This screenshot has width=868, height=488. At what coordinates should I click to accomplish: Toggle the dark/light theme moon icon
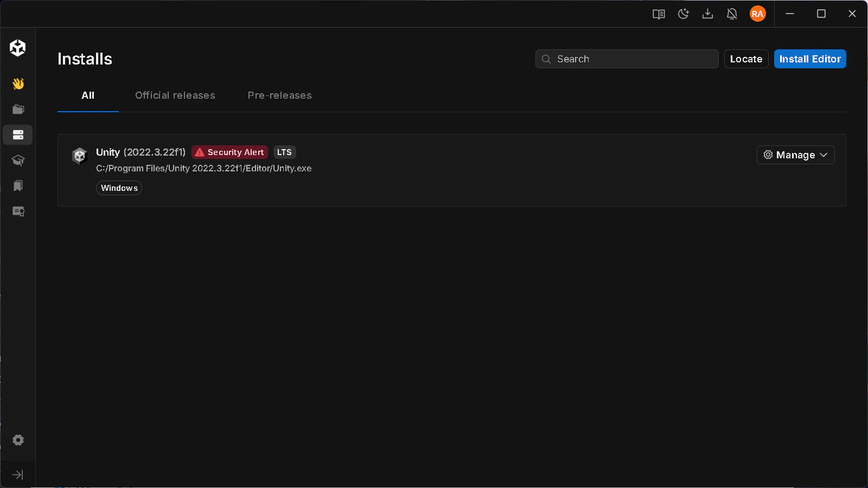(x=684, y=14)
